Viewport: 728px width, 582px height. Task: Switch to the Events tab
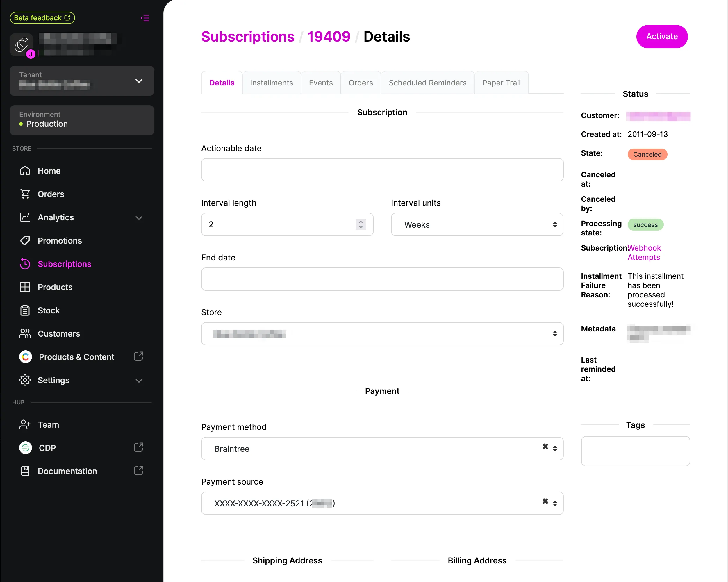[x=321, y=83]
